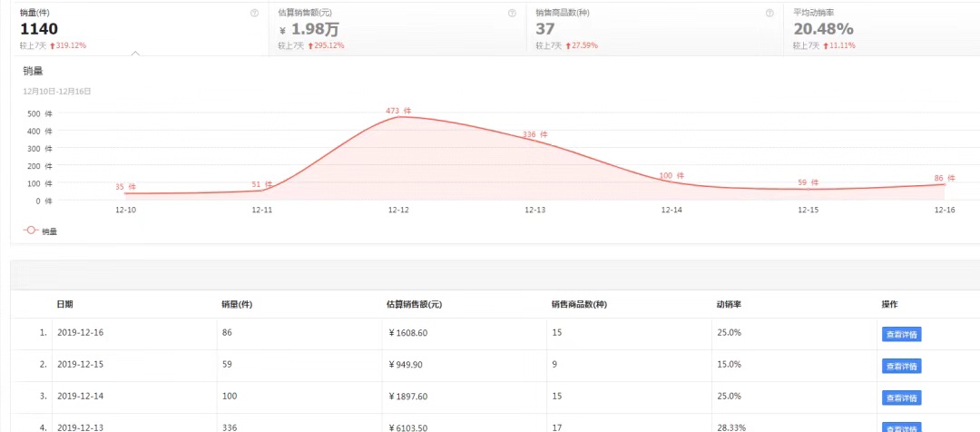Select the 估算销售额 1.98万 summary card
The width and height of the screenshot is (980, 432).
pos(397,29)
